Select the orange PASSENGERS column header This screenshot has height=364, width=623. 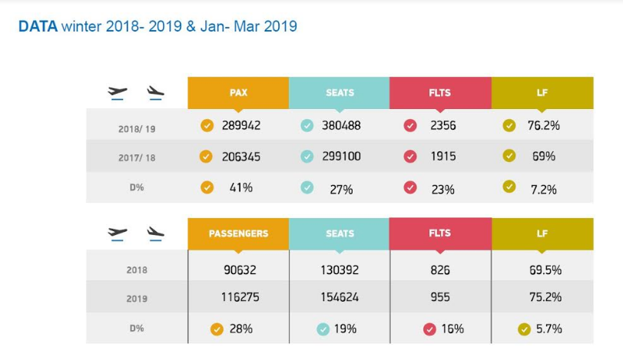point(238,233)
